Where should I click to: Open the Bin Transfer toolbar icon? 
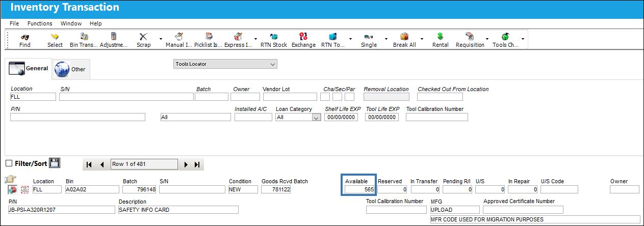click(x=85, y=37)
